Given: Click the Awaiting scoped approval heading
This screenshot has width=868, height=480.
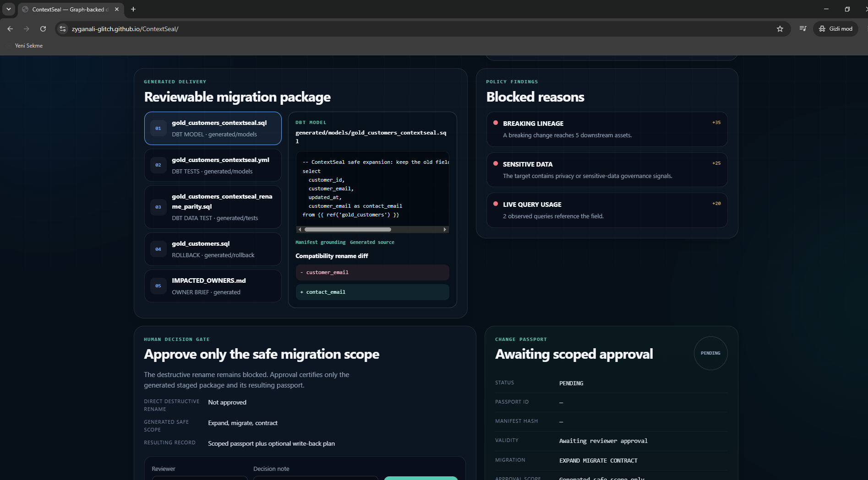Looking at the screenshot, I should [x=574, y=354].
